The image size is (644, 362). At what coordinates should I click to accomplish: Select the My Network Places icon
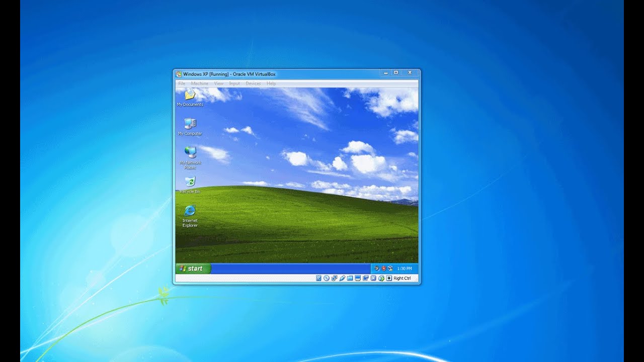tap(190, 158)
